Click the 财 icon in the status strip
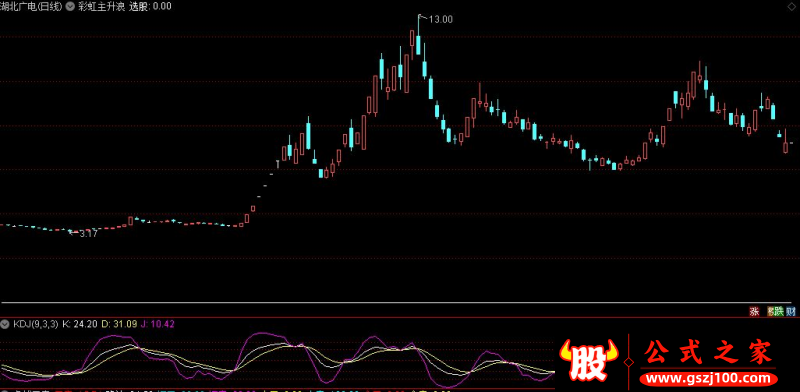Image resolution: width=800 pixels, height=392 pixels. 791,312
